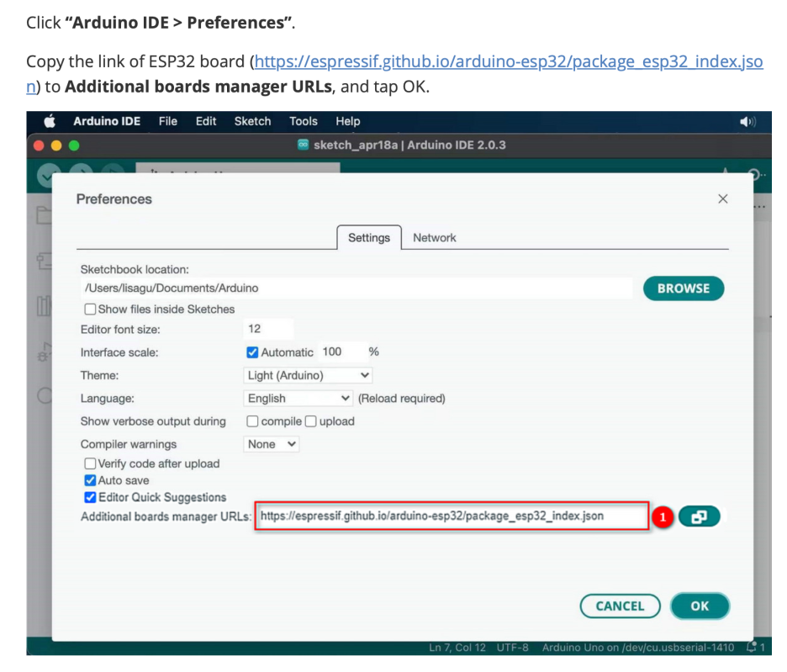Viewport: 787px width, 672px height.
Task: Enable verbose output during upload
Action: tap(311, 421)
